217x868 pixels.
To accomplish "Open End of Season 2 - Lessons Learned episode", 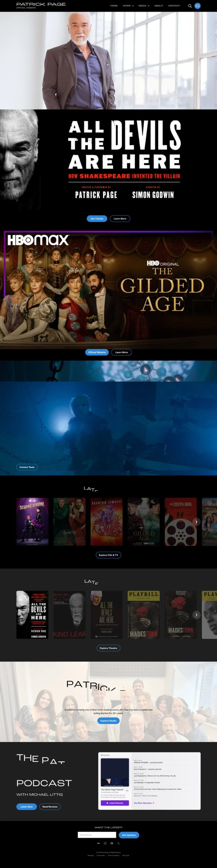I will click(148, 769).
